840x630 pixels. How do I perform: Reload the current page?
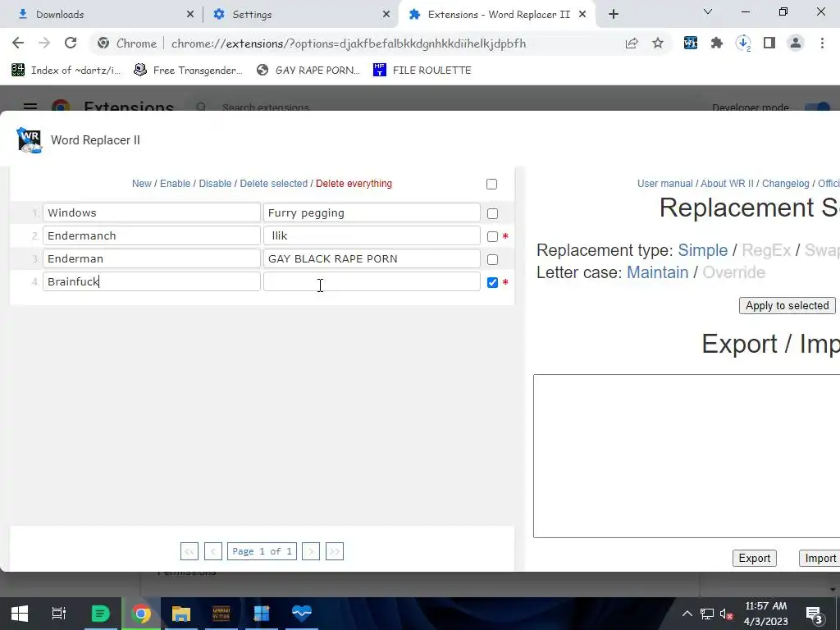pos(71,43)
